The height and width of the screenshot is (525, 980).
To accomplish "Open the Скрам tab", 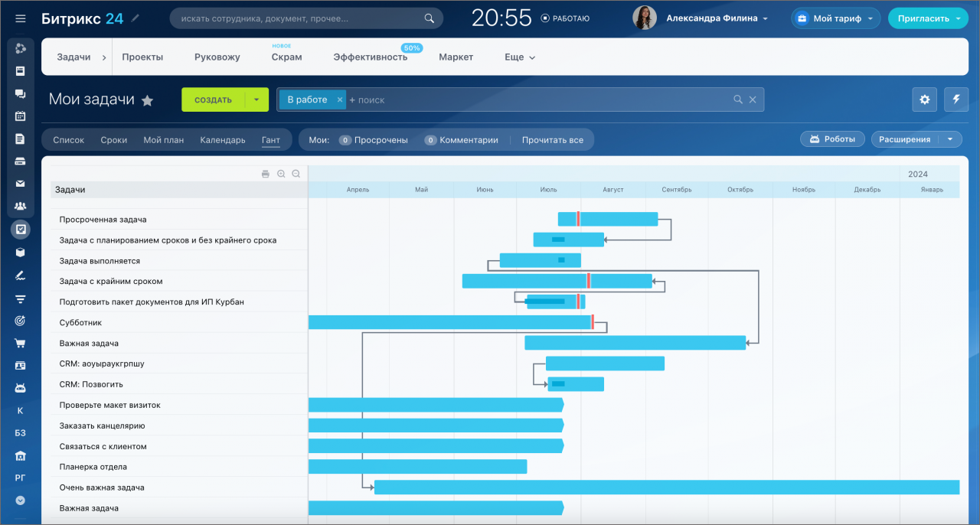I will click(286, 57).
